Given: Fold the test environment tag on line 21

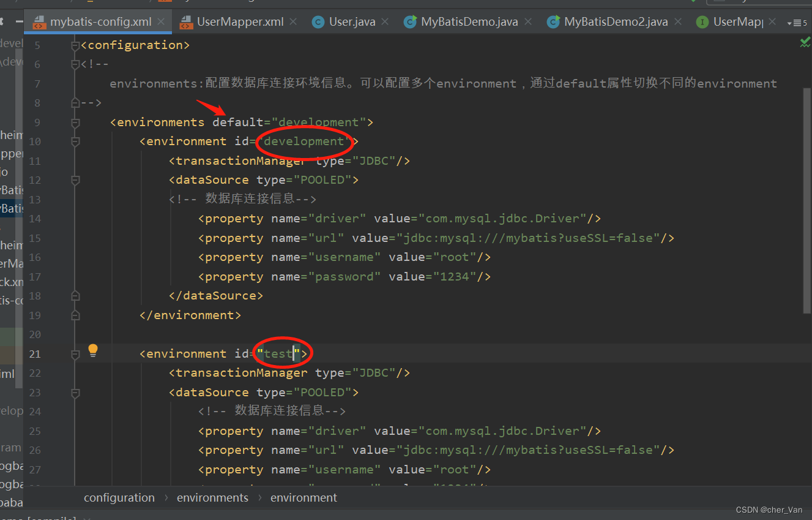Looking at the screenshot, I should coord(75,354).
